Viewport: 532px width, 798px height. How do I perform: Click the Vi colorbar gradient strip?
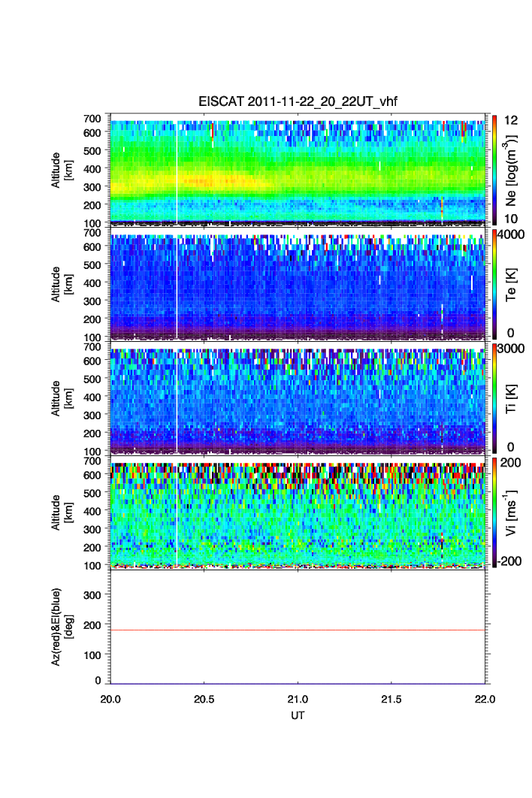point(494,513)
